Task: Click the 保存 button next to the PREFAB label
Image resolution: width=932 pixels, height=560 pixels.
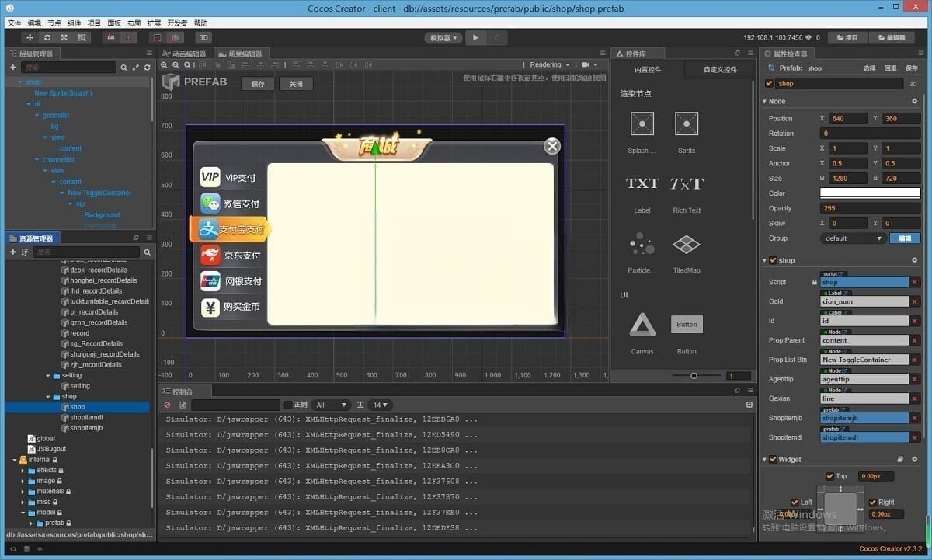Action: pos(259,84)
